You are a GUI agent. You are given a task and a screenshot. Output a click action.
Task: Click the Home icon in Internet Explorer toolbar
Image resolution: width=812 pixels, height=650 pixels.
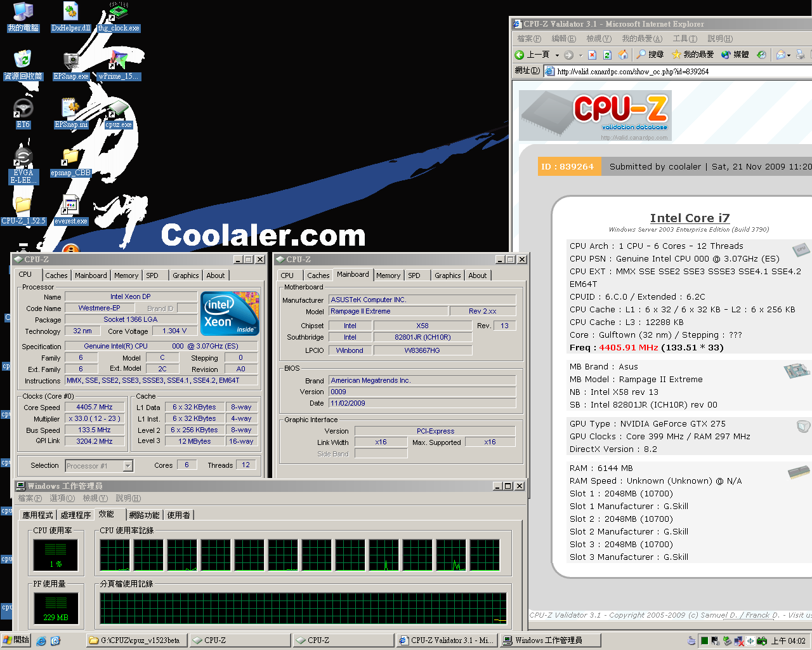click(623, 55)
